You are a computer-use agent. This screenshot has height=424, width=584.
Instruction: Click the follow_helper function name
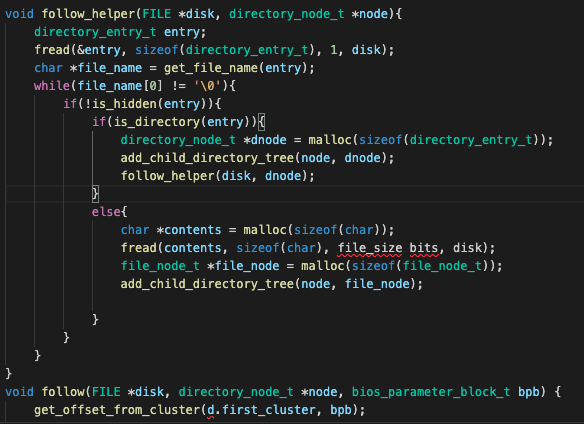pyautogui.click(x=88, y=14)
